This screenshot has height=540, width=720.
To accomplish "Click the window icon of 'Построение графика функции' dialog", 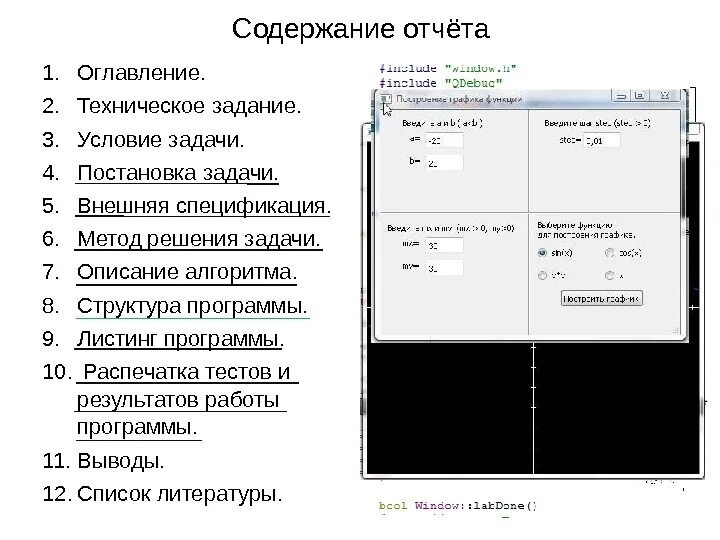I will point(386,99).
